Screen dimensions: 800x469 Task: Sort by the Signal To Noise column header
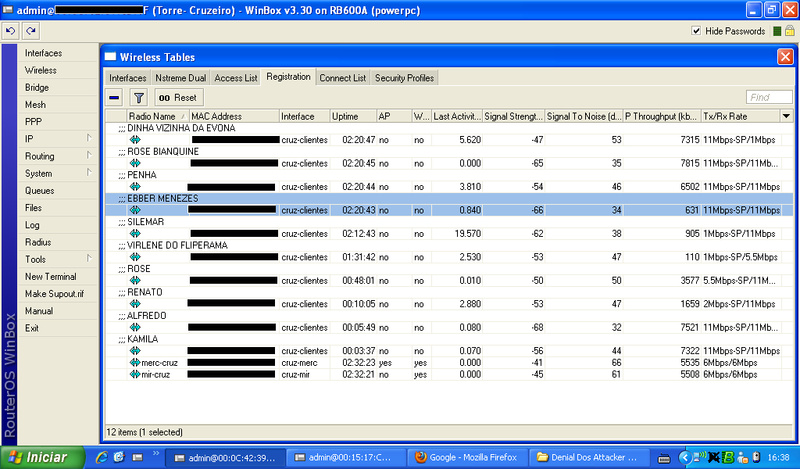coord(584,116)
